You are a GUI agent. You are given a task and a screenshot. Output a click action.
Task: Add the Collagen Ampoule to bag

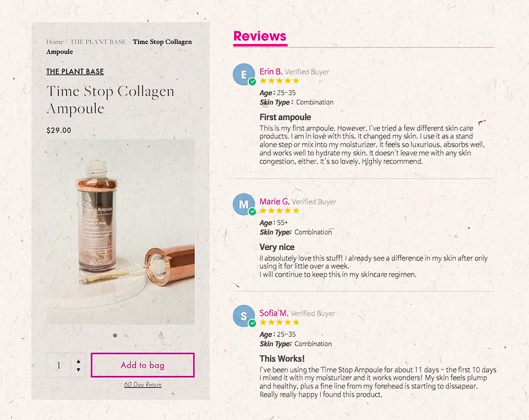pyautogui.click(x=143, y=365)
